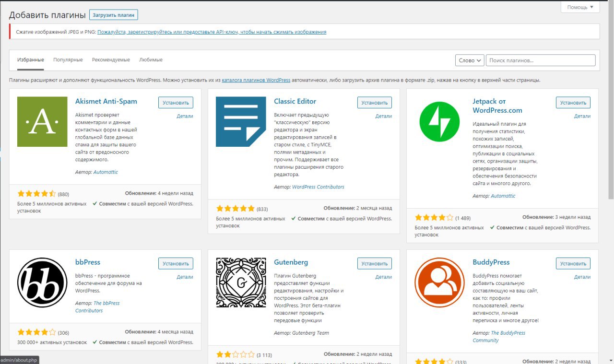Open Детали for Jetpack
614x364 pixels.
(x=582, y=116)
